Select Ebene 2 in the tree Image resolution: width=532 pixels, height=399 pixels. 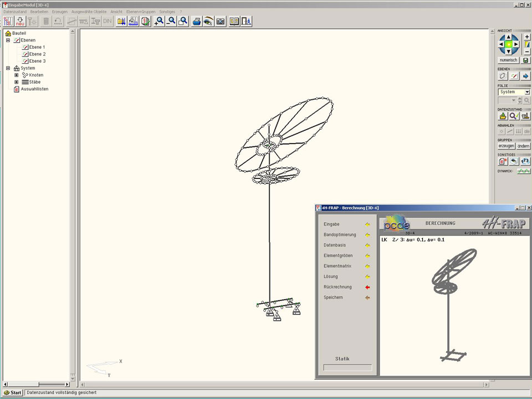(x=37, y=54)
